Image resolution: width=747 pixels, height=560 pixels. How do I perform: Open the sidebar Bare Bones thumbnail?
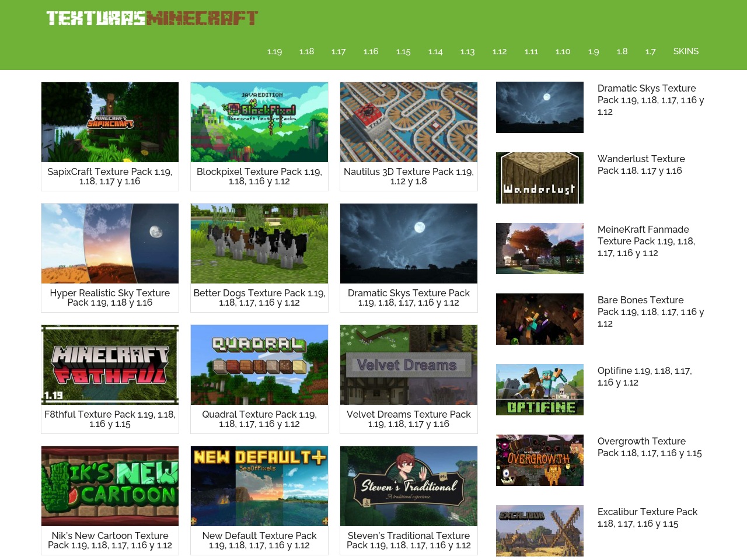tap(540, 319)
